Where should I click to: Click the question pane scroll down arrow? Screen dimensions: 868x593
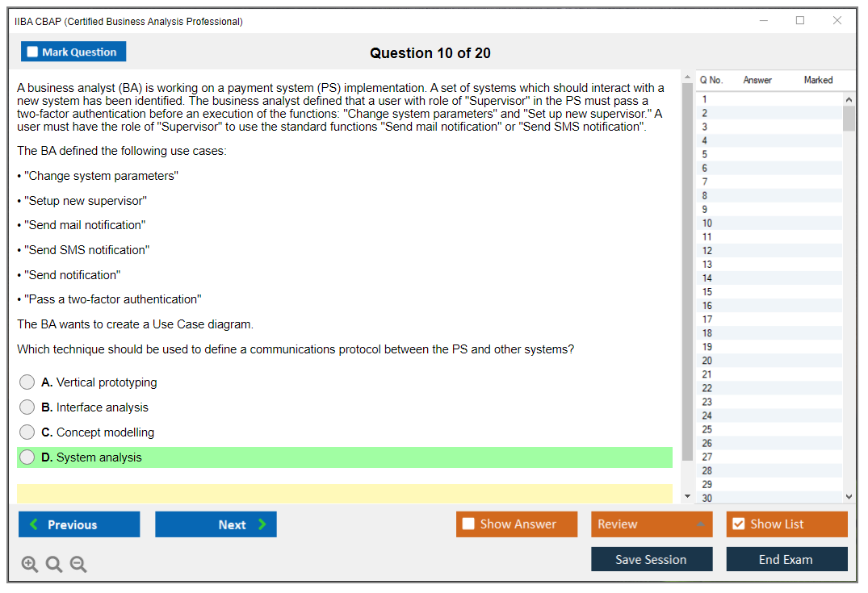tap(687, 496)
